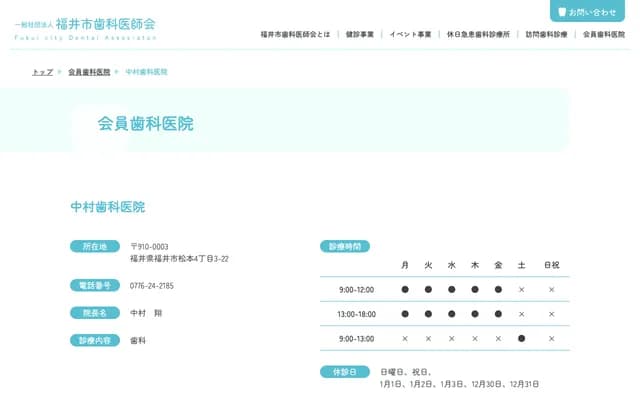
Task: Click the Monday dot for 9:00-12:00
Action: coord(405,289)
